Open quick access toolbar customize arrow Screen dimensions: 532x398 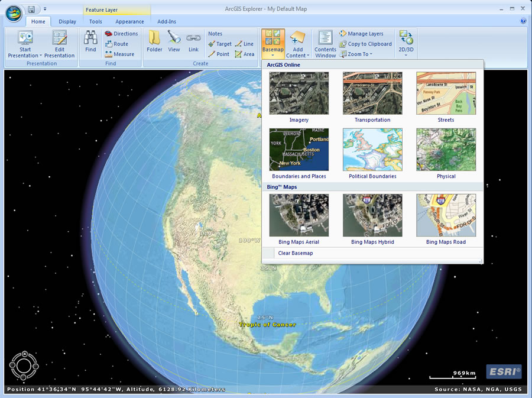pos(45,9)
